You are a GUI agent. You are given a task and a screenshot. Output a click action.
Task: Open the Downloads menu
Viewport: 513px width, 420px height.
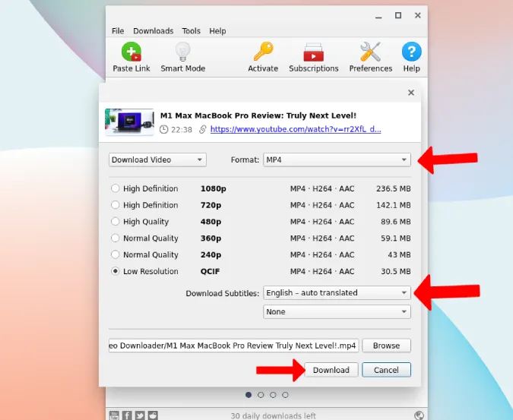pos(153,31)
